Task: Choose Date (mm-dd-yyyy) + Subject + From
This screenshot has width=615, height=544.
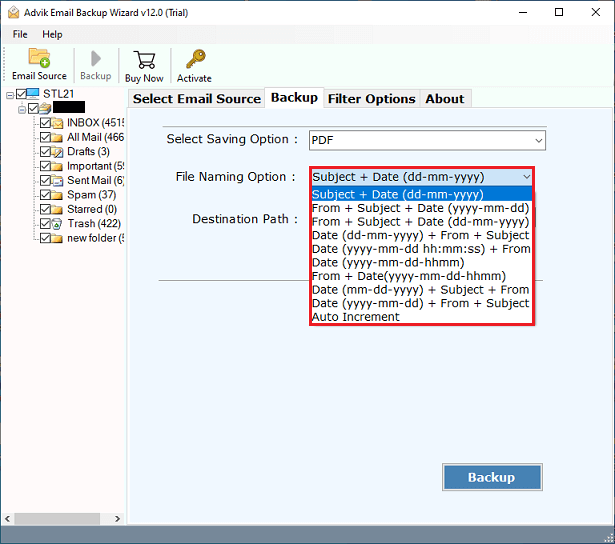Action: [421, 290]
